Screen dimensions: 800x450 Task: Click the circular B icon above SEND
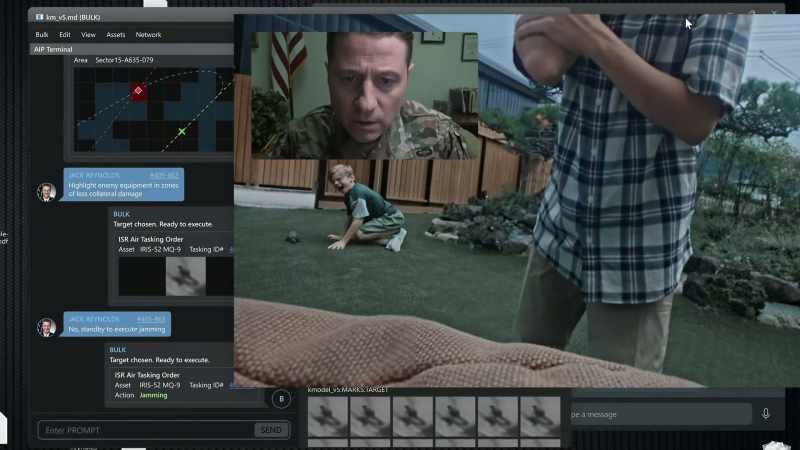pyautogui.click(x=281, y=399)
